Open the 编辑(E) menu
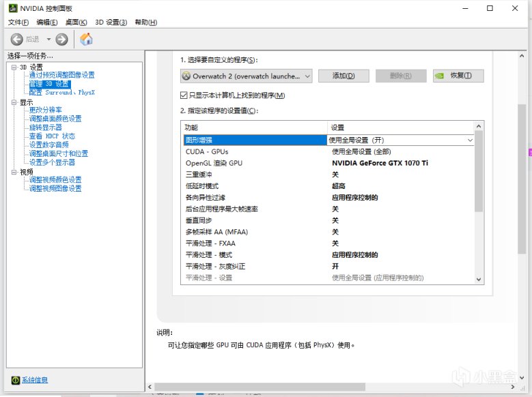This screenshot has width=532, height=397. [x=47, y=23]
